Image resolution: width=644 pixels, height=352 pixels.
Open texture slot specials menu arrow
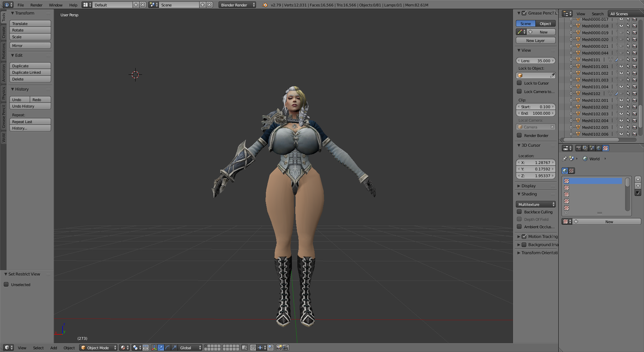point(638,193)
